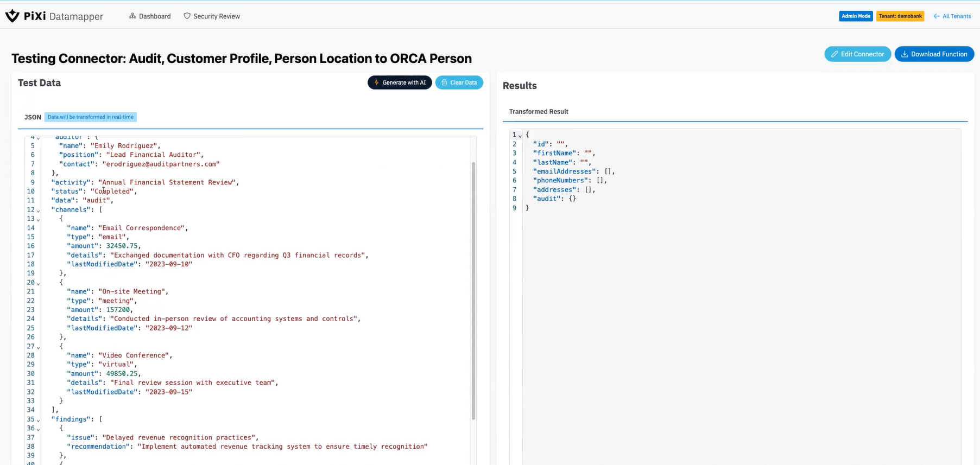Collapse the Video Conference object at line 27
Screen dimensions: 980x465
tap(39, 347)
